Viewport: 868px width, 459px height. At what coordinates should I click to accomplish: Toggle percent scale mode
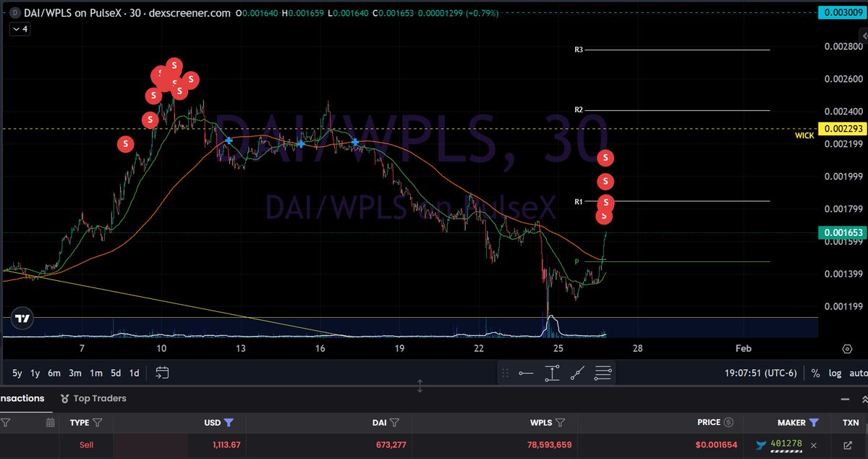(x=815, y=373)
